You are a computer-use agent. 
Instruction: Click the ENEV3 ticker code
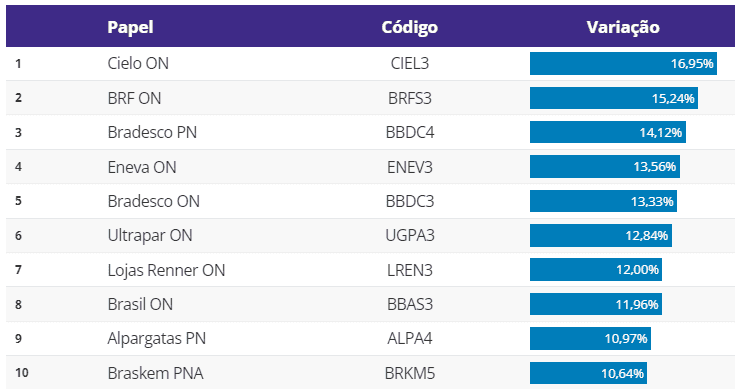(x=410, y=167)
